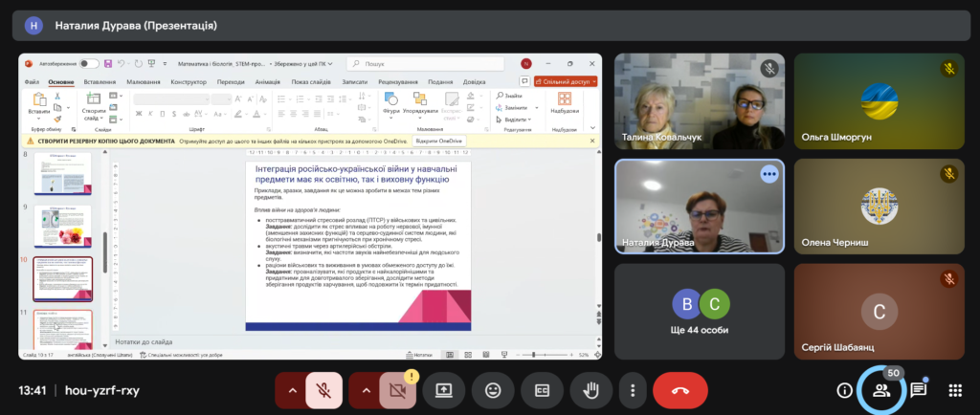980x415 pixels.
Task: Start sharing your screen with Present button
Action: click(444, 390)
